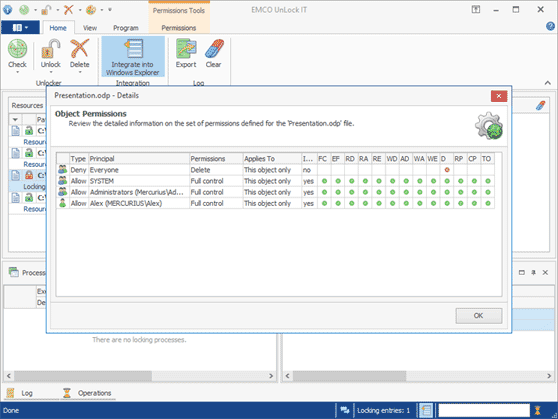Click 'Locking entries: 1' in status bar
Image resolution: width=558 pixels, height=419 pixels.
pos(383,410)
